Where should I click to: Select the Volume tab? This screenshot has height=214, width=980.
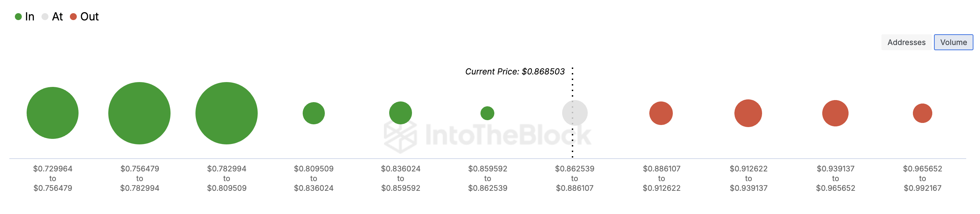tap(953, 42)
